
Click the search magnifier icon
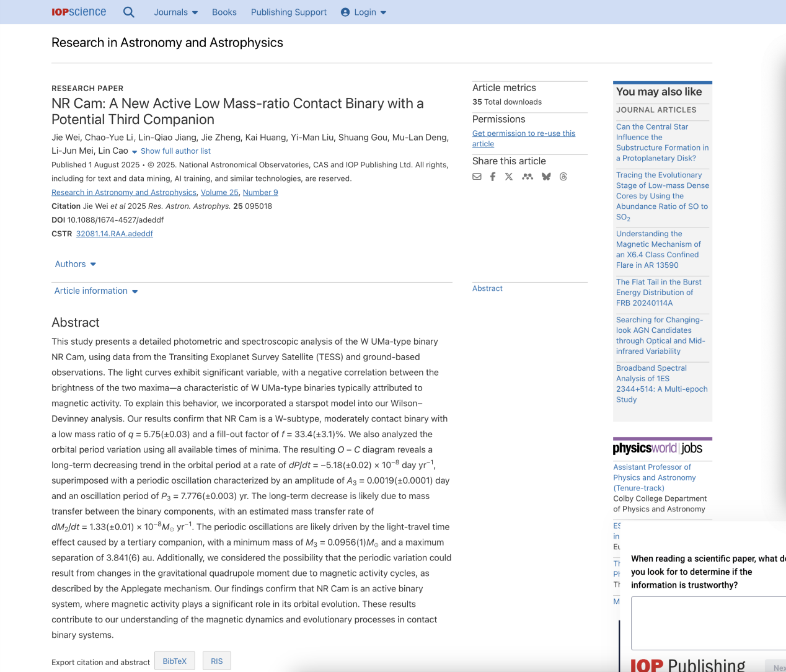tap(128, 12)
